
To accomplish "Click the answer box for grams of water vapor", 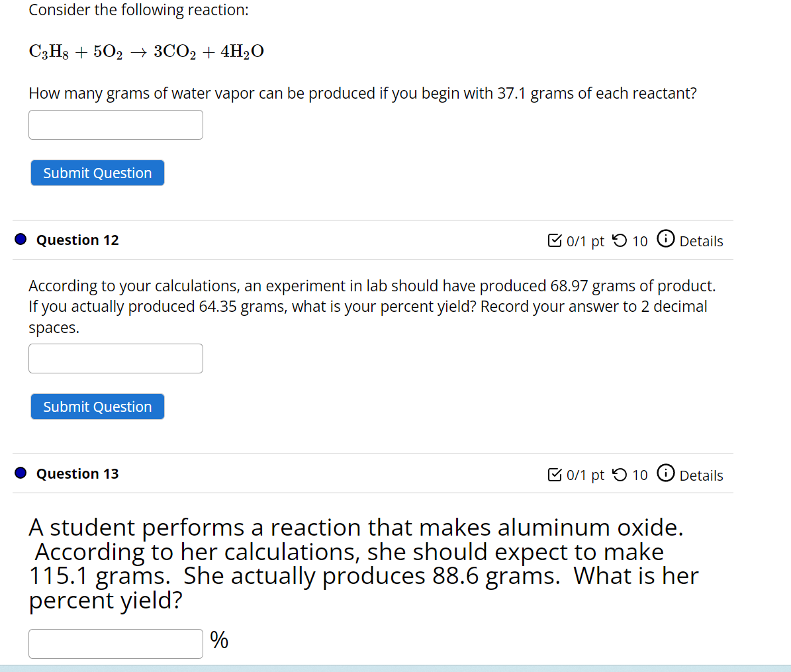I will (115, 124).
